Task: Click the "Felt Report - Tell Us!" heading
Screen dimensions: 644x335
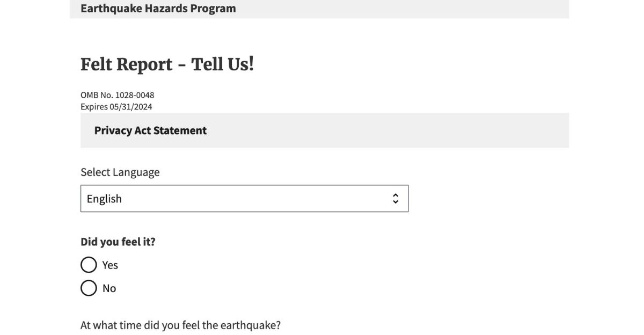Action: (x=167, y=64)
